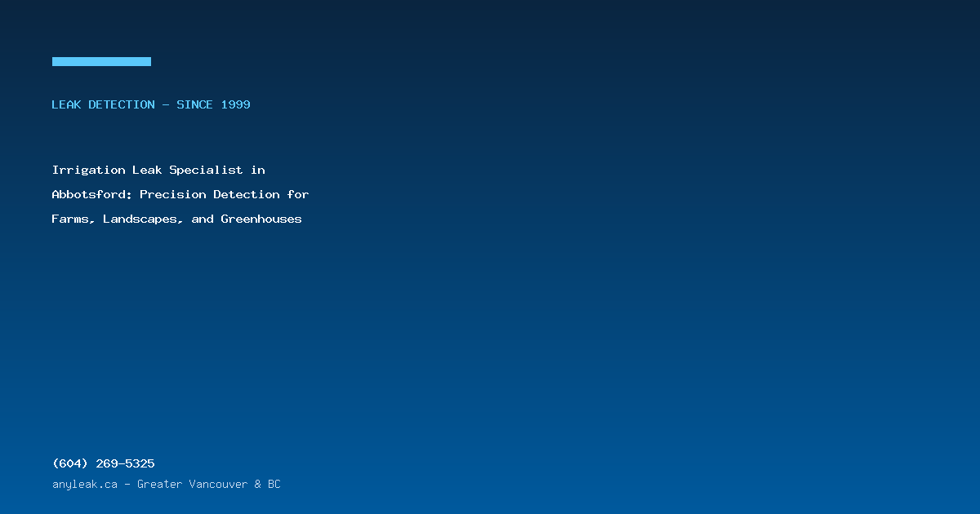Screen dimensions: 980x514
Task: Click the 'LEAK DETECTION — SINCE 1999' tagline
Action: coord(151,104)
